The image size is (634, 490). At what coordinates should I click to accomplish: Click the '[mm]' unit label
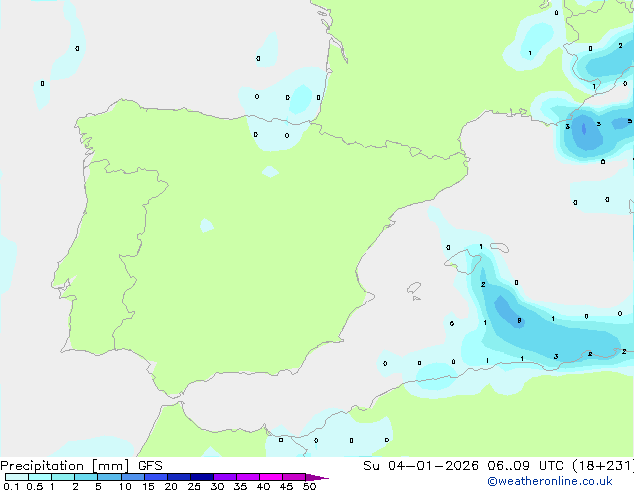point(111,466)
